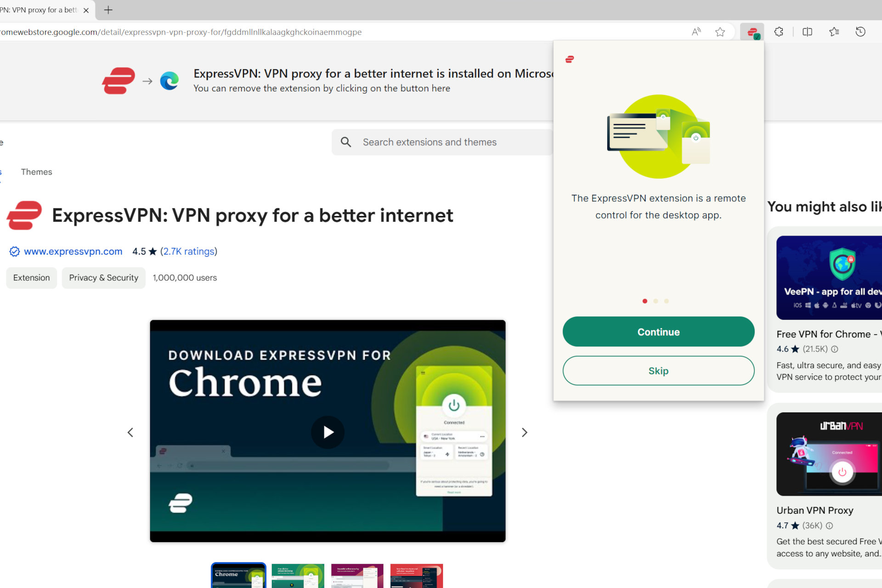The height and width of the screenshot is (588, 882).
Task: Click the Privacy & Security tag label
Action: pyautogui.click(x=104, y=277)
